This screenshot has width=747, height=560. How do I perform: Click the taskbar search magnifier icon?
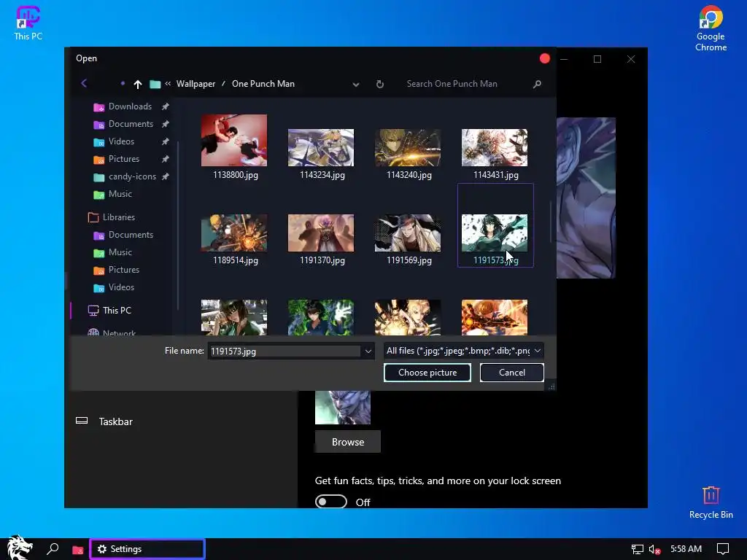pyautogui.click(x=53, y=549)
